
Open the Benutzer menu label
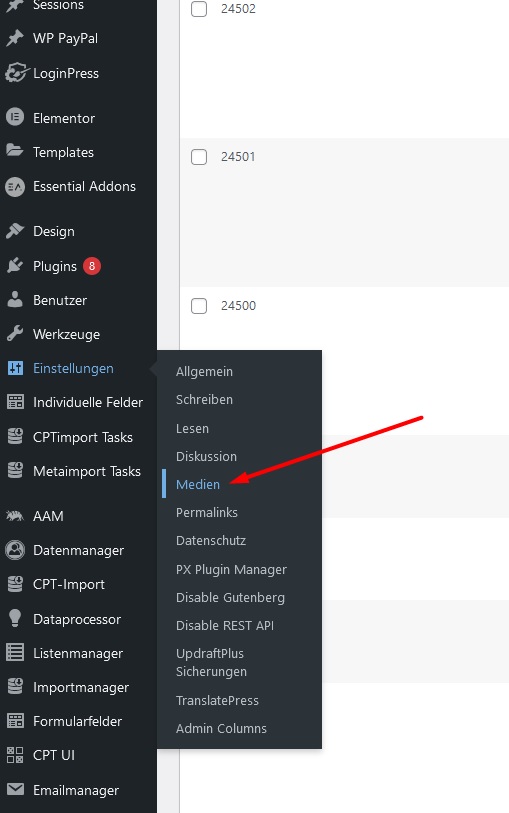coord(60,300)
